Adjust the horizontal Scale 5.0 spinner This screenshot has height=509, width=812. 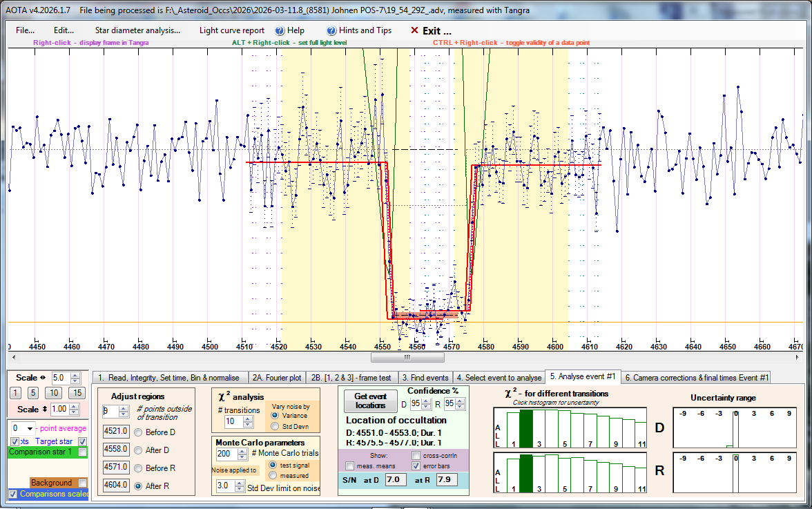(76, 378)
